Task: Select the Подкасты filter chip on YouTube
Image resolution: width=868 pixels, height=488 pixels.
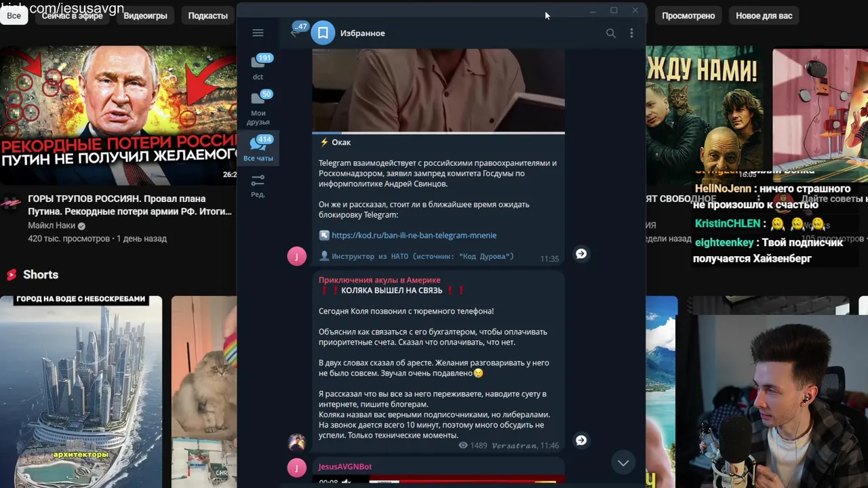Action: (x=208, y=16)
